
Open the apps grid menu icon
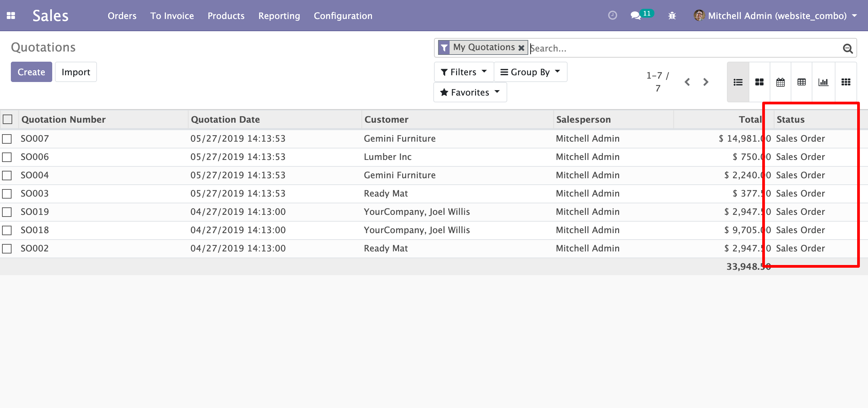click(11, 16)
